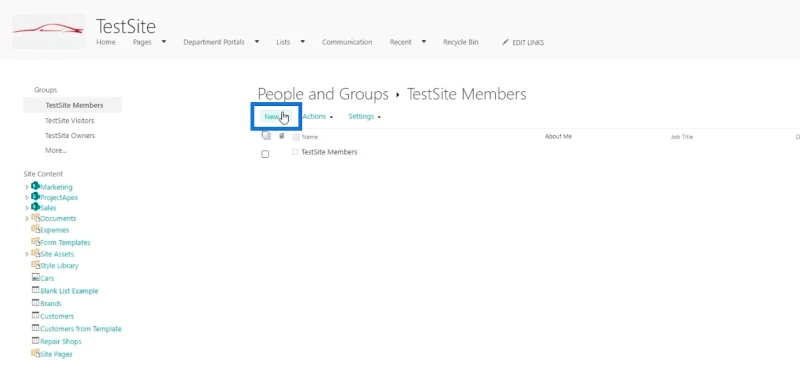Toggle the small checkbox beside Name header
The width and height of the screenshot is (800, 373).
[296, 137]
